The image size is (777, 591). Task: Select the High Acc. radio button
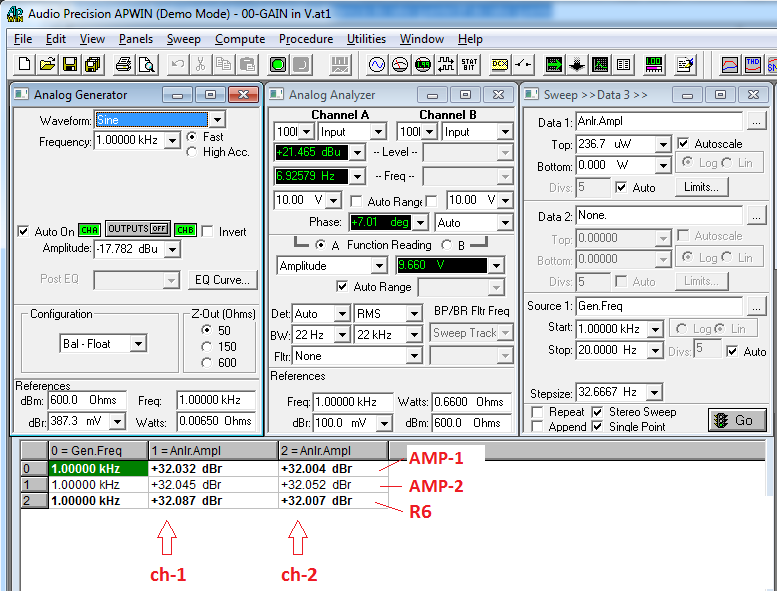(x=192, y=152)
